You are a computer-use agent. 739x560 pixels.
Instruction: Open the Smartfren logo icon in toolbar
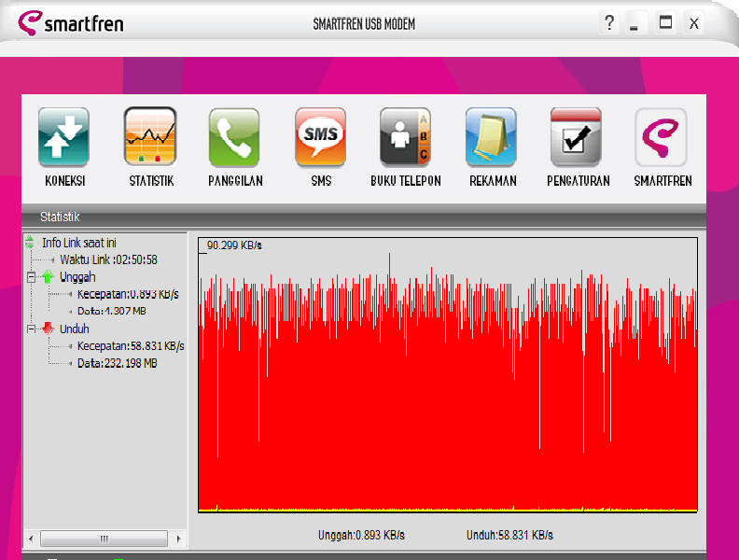point(661,136)
